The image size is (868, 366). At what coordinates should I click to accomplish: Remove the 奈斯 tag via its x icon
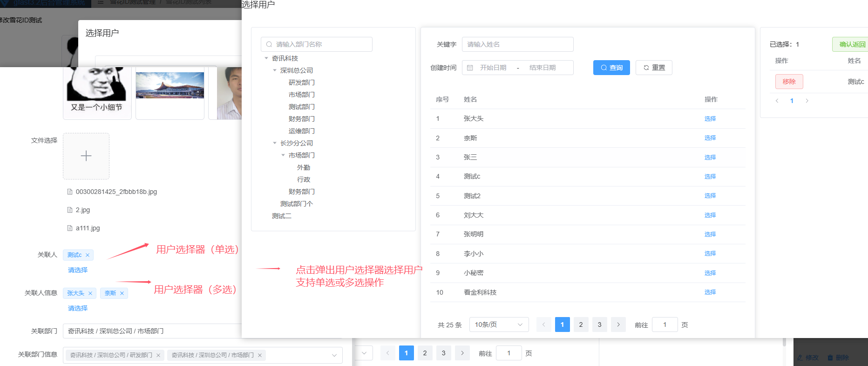[x=122, y=293]
